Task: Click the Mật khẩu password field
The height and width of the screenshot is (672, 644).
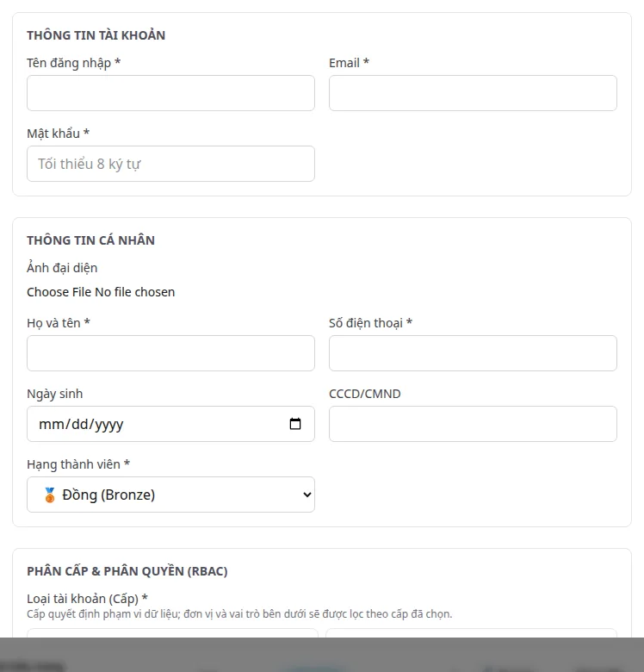Action: 170,164
